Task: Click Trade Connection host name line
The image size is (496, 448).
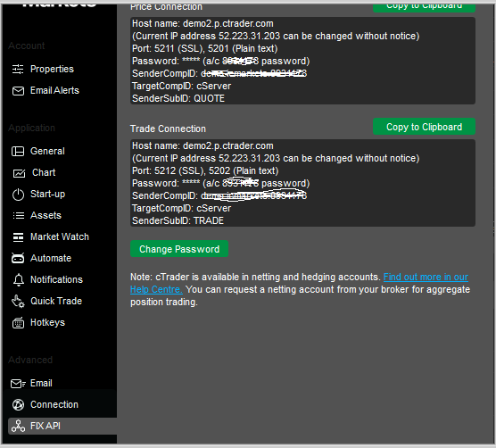Action: [x=203, y=145]
